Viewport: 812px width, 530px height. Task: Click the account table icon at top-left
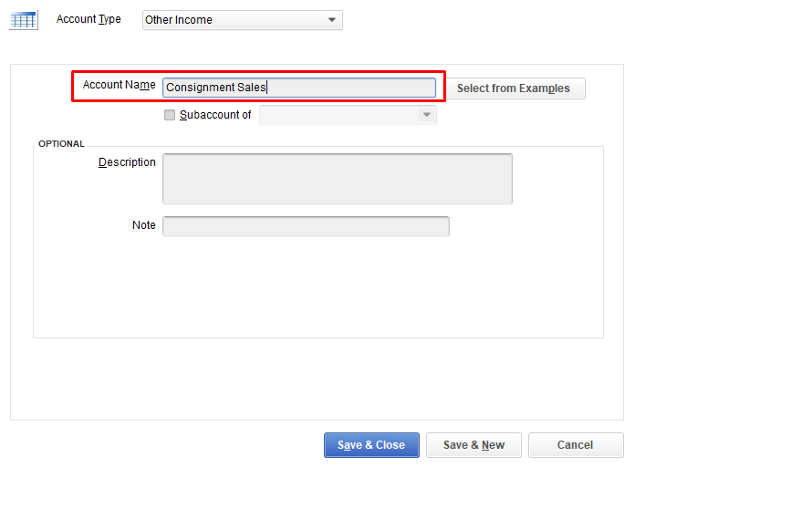(24, 20)
